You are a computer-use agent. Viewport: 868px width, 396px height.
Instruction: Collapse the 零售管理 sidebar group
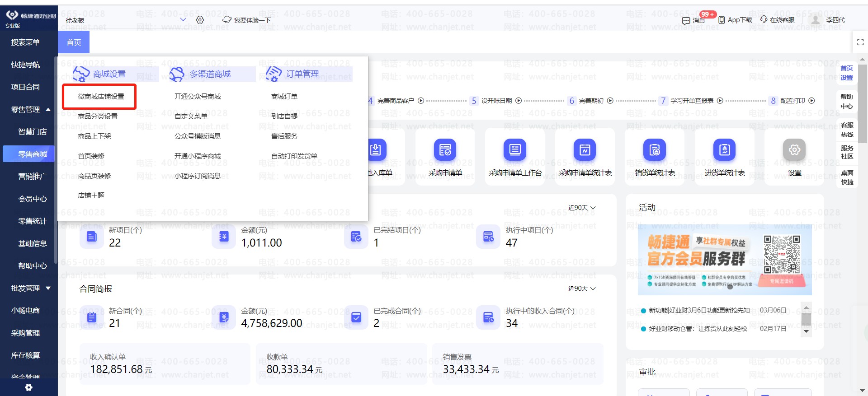pyautogui.click(x=48, y=109)
